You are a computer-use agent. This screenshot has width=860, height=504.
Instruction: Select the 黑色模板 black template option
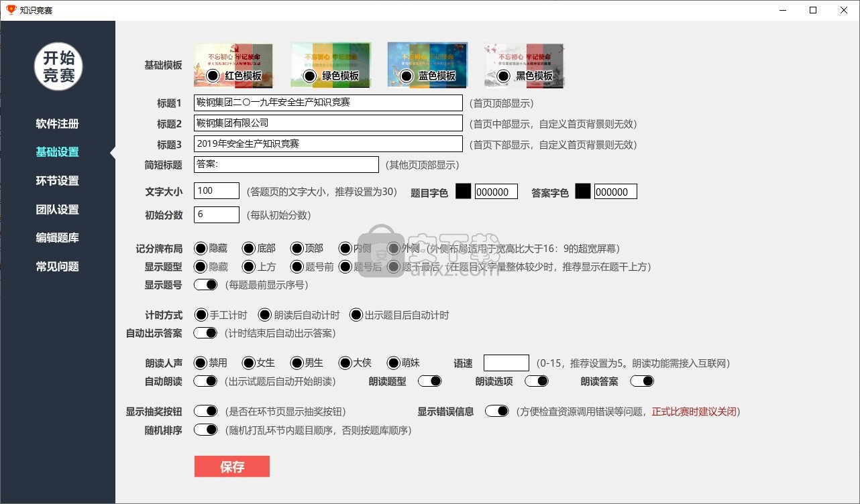pyautogui.click(x=503, y=76)
